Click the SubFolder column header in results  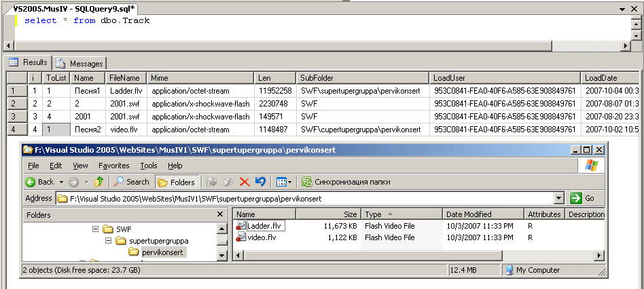363,78
